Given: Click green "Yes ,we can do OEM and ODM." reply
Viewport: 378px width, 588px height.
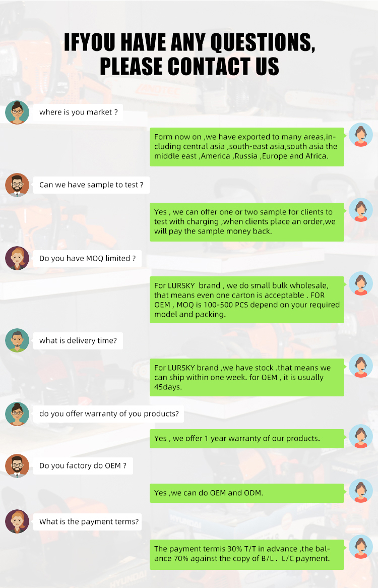Looking at the screenshot, I should pyautogui.click(x=247, y=493).
